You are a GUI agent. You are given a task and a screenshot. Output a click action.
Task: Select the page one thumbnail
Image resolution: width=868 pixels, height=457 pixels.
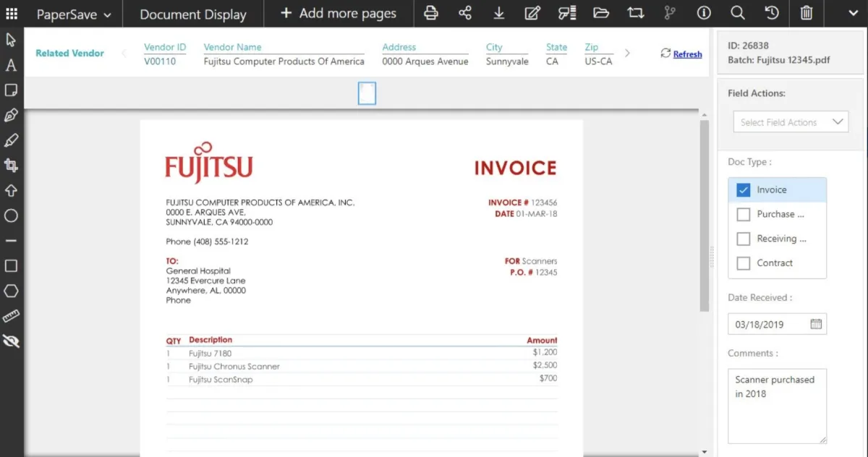367,93
